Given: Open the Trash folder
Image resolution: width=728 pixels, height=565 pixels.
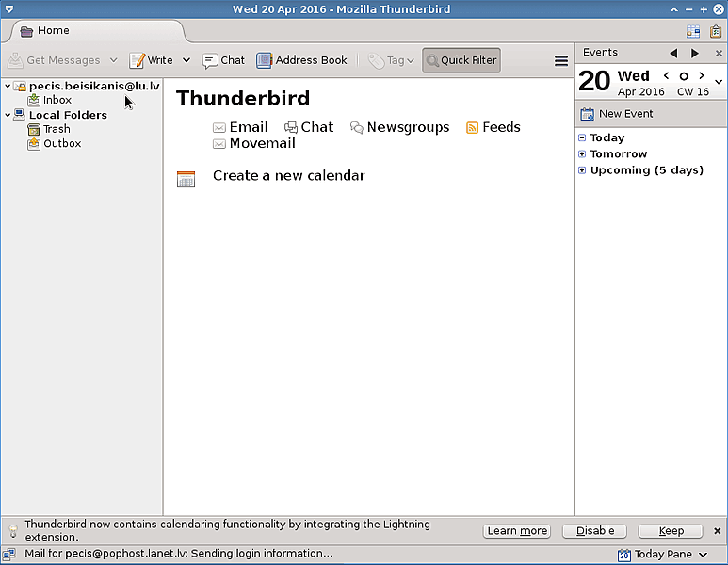Looking at the screenshot, I should pyautogui.click(x=49, y=129).
